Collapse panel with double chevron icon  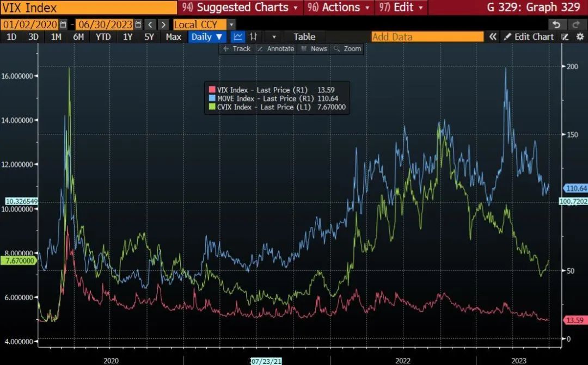pyautogui.click(x=493, y=37)
